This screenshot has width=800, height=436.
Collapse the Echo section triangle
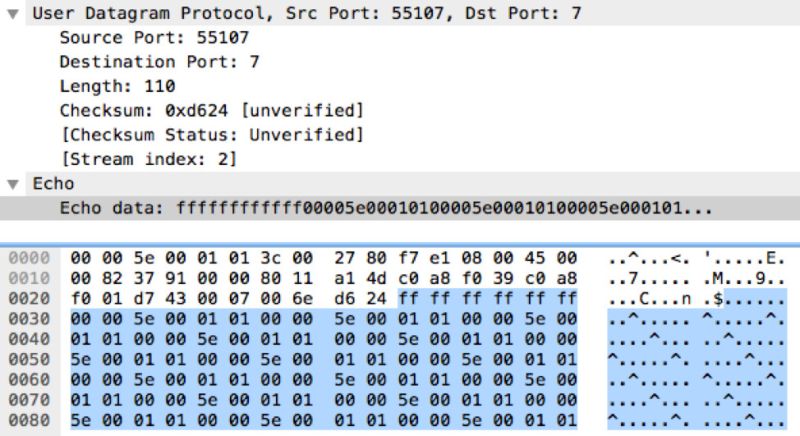[12, 184]
